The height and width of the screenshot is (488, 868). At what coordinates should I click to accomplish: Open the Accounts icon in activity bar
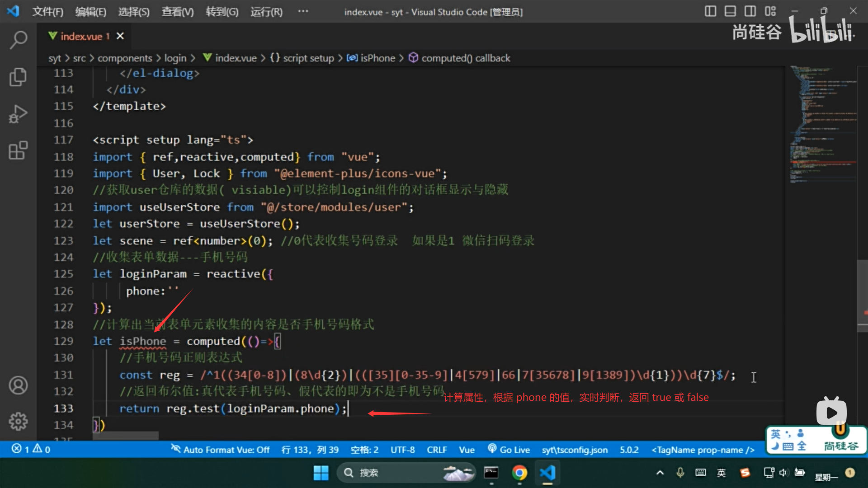coord(18,385)
